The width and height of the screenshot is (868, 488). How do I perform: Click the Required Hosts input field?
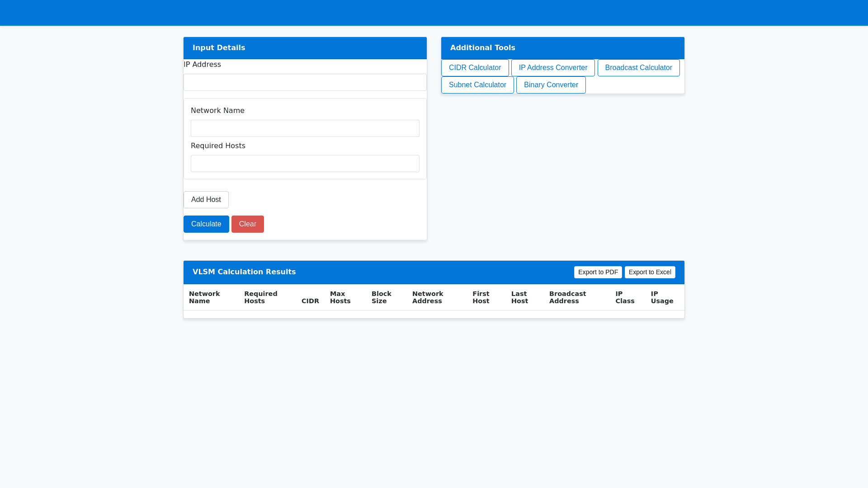pos(305,164)
